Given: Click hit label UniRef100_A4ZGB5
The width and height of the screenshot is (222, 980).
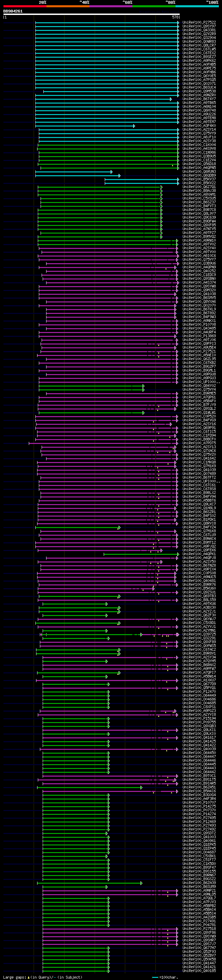Looking at the screenshot, I should [199, 917].
